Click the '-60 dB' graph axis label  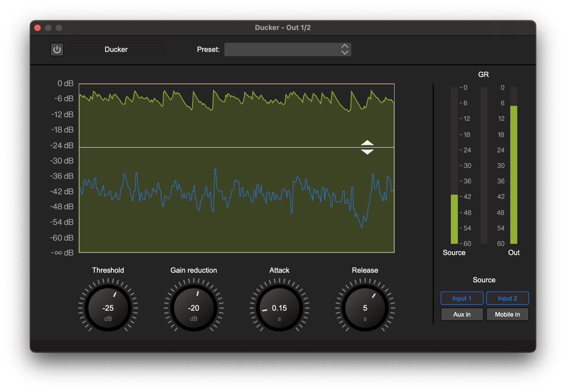[62, 238]
